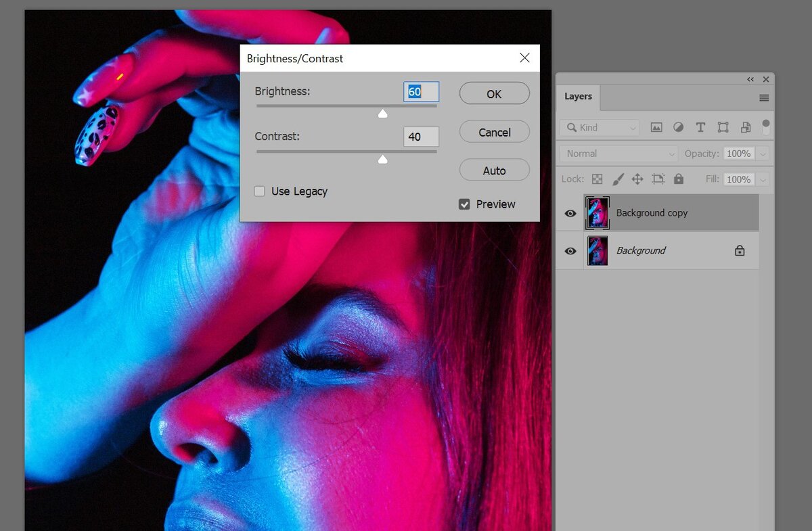Lock position move icon
812x531 pixels.
point(637,179)
